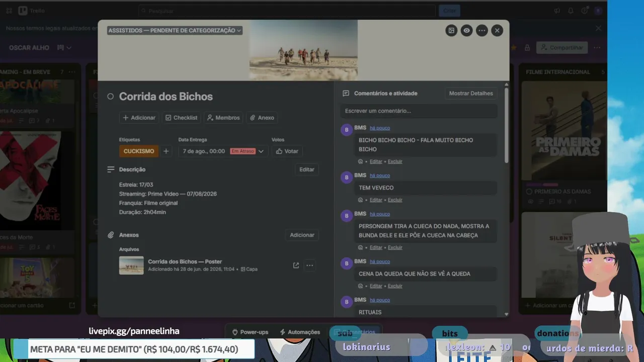Open the board view switcher dropdown
The width and height of the screenshot is (644, 362).
(64, 48)
